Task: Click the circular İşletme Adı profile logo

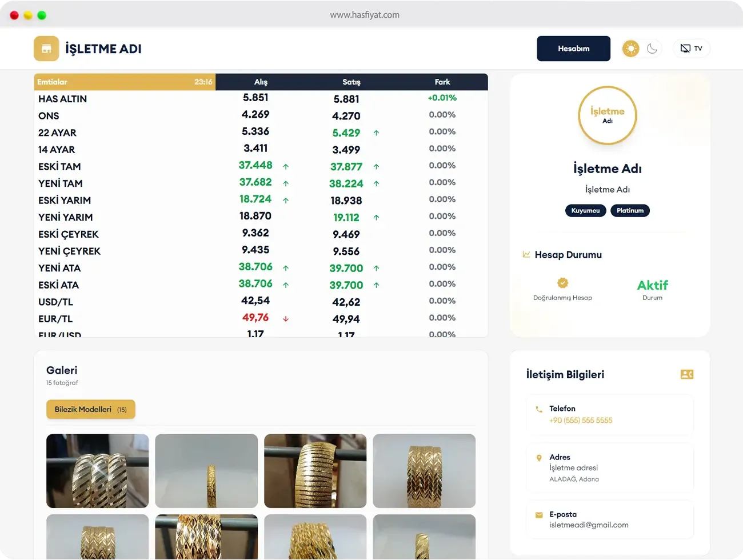Action: pos(608,115)
